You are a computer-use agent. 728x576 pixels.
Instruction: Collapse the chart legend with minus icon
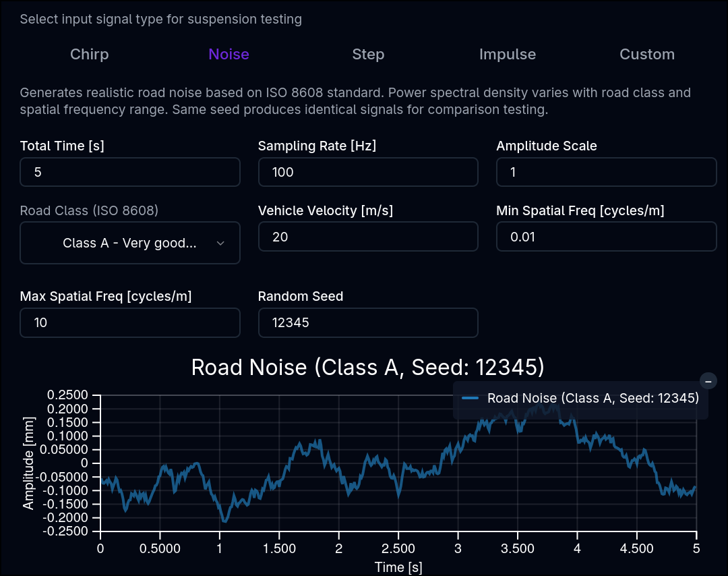point(708,381)
